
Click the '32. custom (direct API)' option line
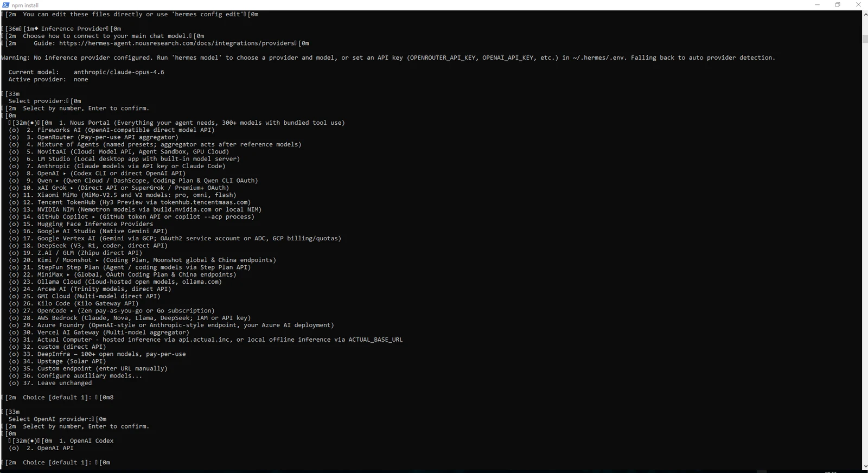tap(58, 347)
